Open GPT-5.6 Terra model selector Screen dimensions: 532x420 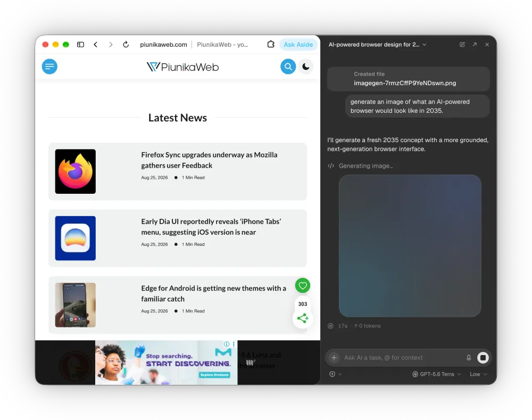tap(436, 374)
